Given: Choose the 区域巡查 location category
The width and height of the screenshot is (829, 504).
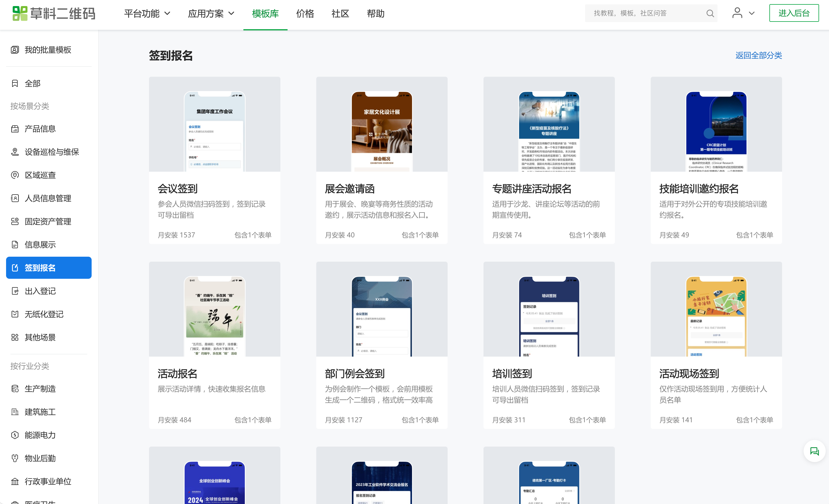Looking at the screenshot, I should tap(40, 175).
